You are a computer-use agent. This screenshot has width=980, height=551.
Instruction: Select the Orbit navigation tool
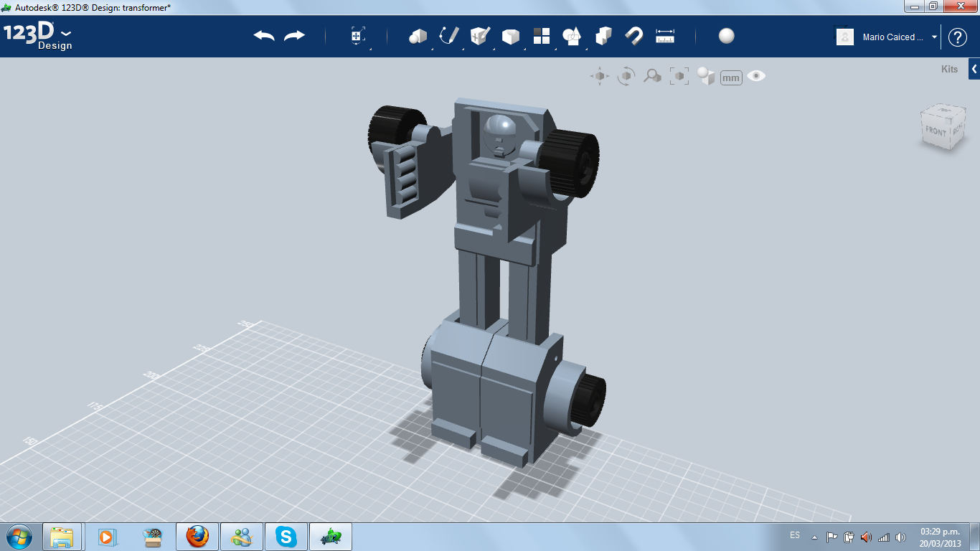pos(626,76)
